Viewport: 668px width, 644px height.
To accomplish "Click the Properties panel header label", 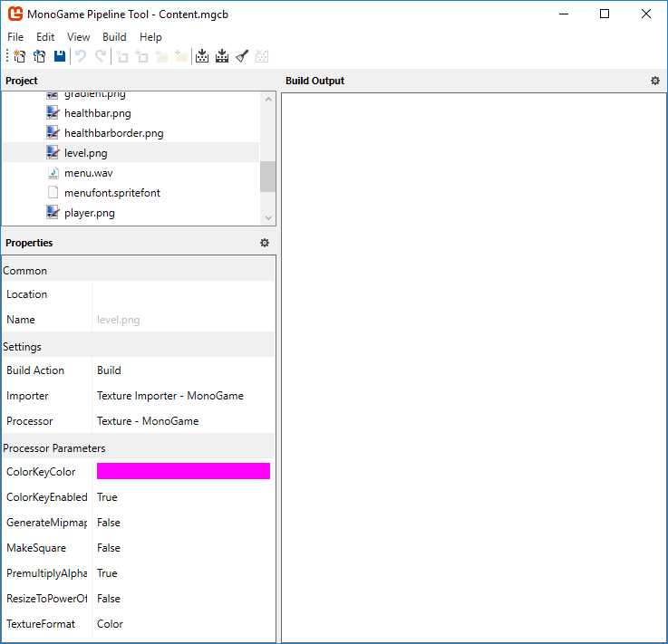I will [x=29, y=243].
